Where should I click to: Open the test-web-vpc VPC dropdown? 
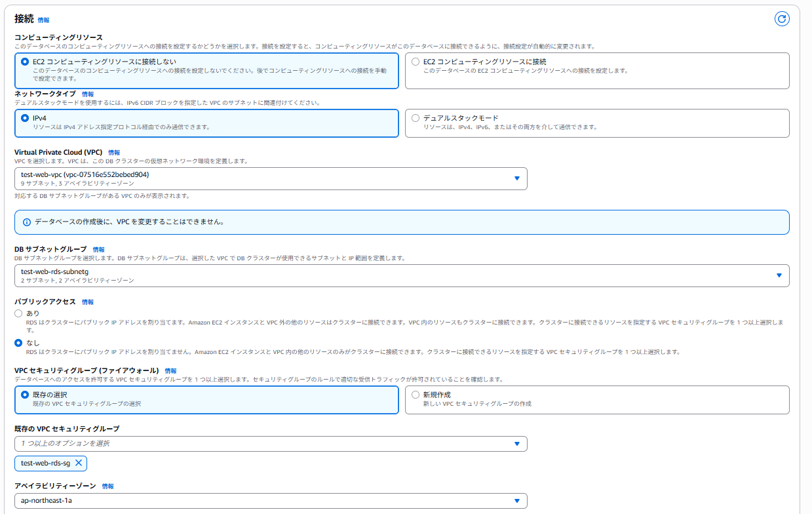pyautogui.click(x=270, y=179)
